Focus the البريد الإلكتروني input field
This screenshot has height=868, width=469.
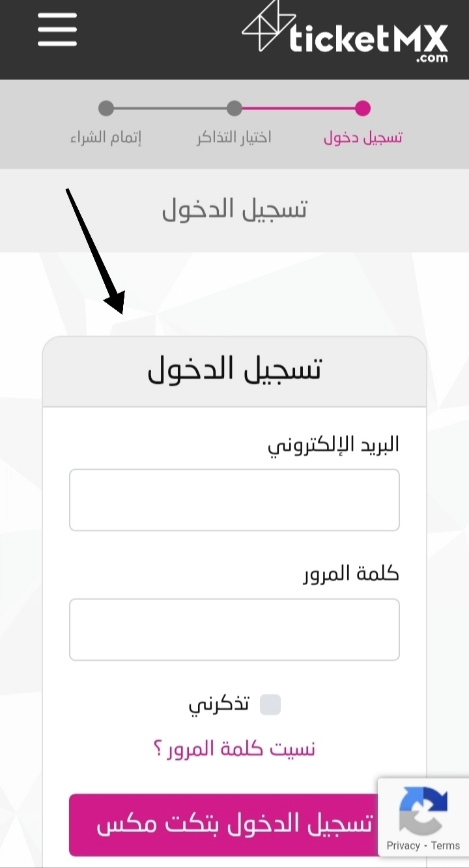coord(234,500)
